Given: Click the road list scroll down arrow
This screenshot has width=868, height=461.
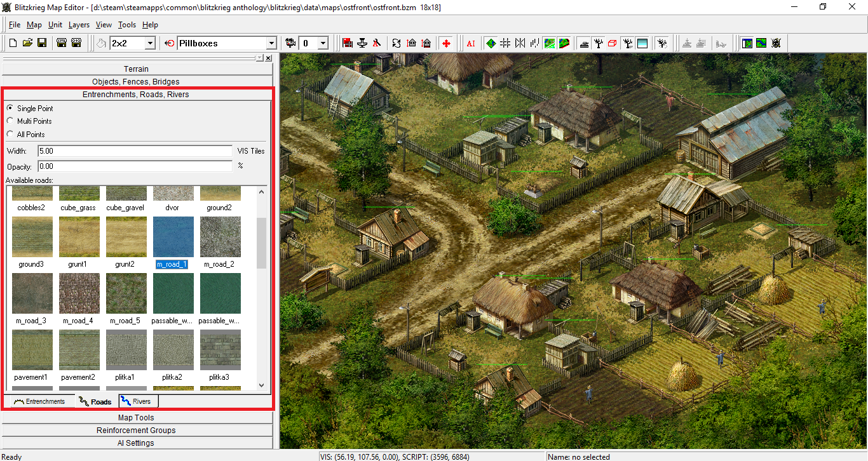Looking at the screenshot, I should (261, 385).
